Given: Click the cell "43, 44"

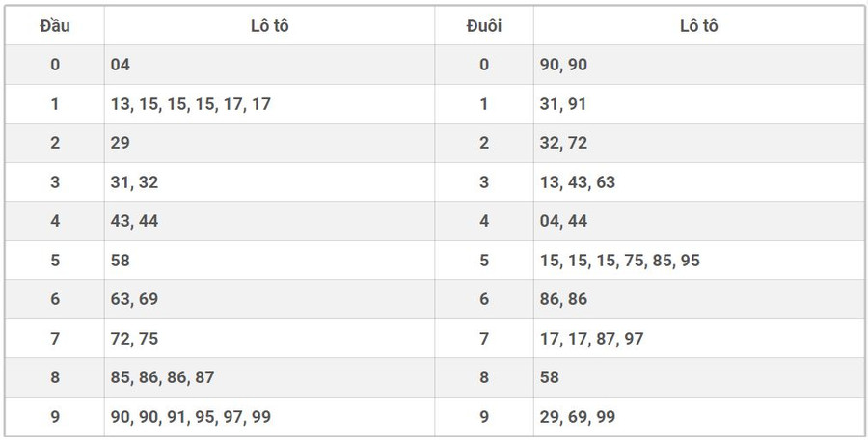Looking at the screenshot, I should pyautogui.click(x=134, y=221).
